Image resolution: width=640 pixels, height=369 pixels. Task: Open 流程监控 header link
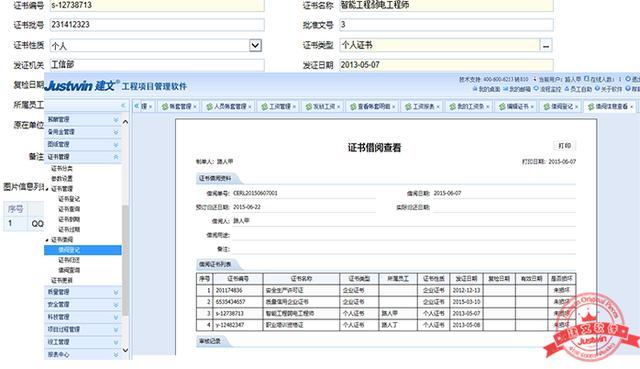pyautogui.click(x=548, y=89)
